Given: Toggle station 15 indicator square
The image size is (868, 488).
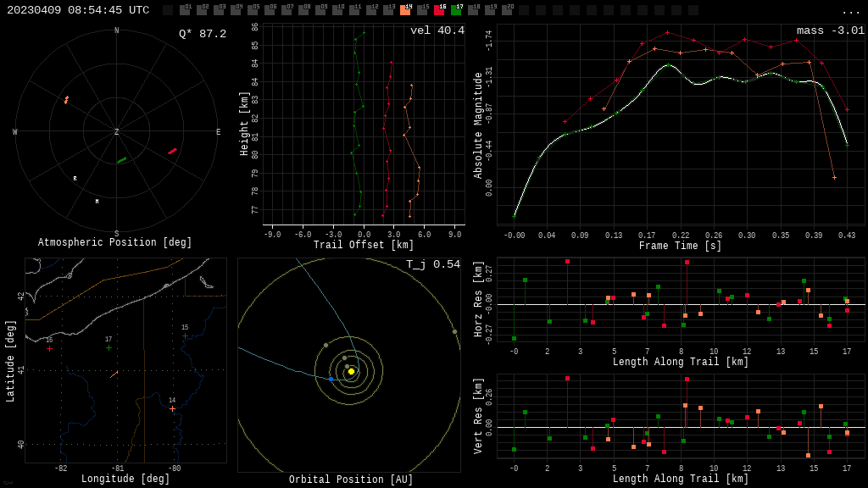Looking at the screenshot, I should [422, 10].
